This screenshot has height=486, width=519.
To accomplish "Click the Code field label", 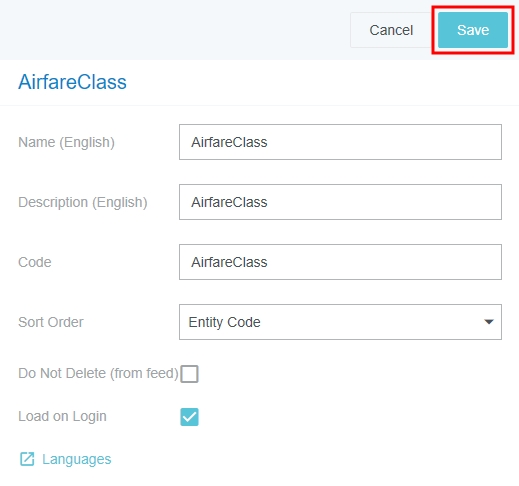I will click(x=35, y=262).
